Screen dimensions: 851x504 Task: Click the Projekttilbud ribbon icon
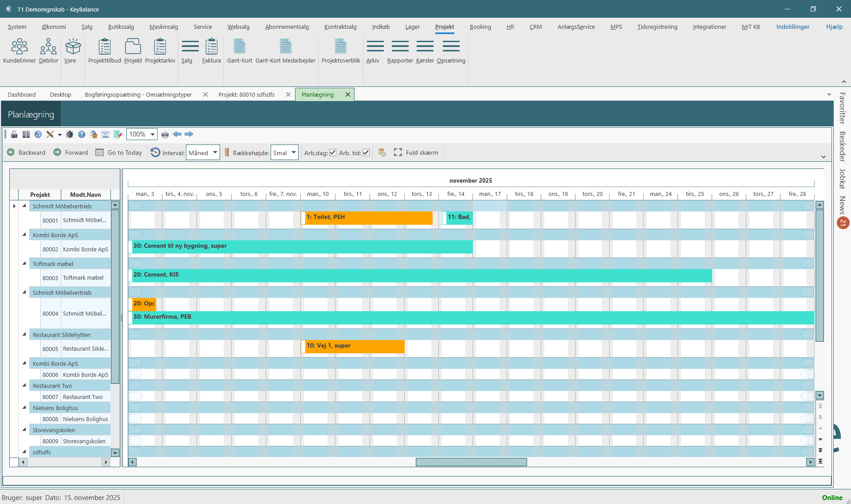(104, 51)
